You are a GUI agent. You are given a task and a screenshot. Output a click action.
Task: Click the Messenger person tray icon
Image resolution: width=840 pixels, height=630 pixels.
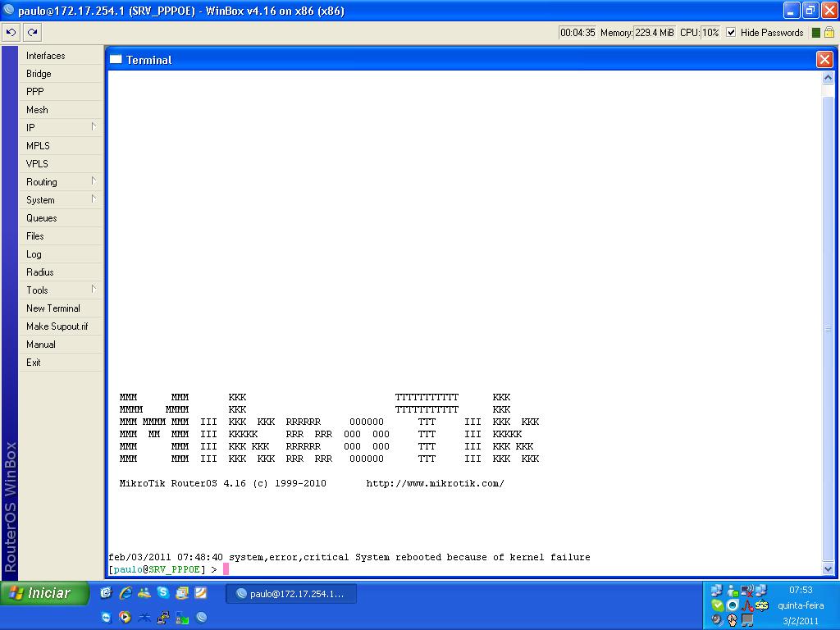tap(733, 591)
